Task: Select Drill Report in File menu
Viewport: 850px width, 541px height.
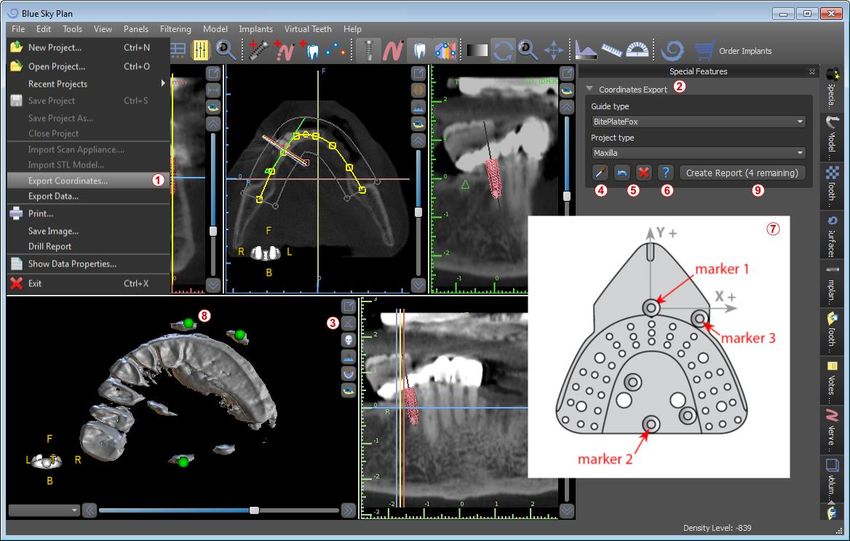Action: 88,246
